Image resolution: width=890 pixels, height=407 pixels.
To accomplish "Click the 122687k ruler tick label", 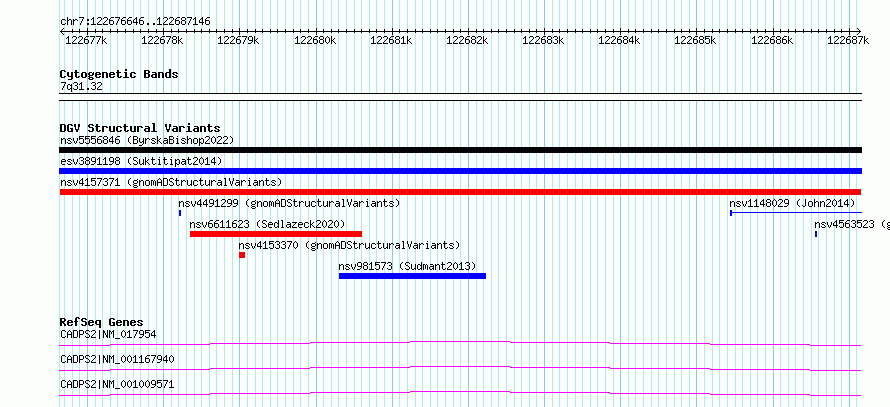I will tap(848, 40).
